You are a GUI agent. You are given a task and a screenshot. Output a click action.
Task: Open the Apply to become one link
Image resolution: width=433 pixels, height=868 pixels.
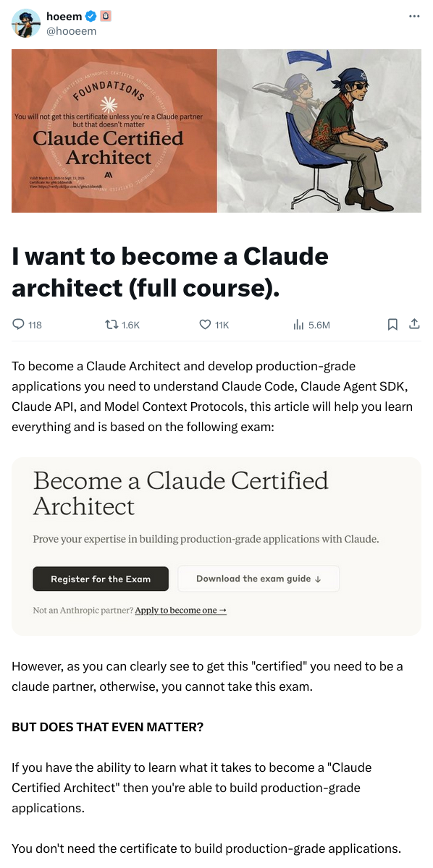click(x=180, y=610)
